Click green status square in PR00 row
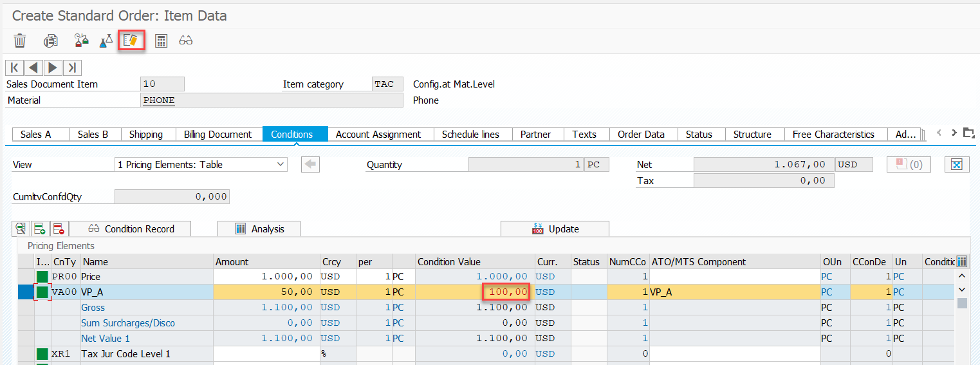The image size is (980, 365). (42, 277)
